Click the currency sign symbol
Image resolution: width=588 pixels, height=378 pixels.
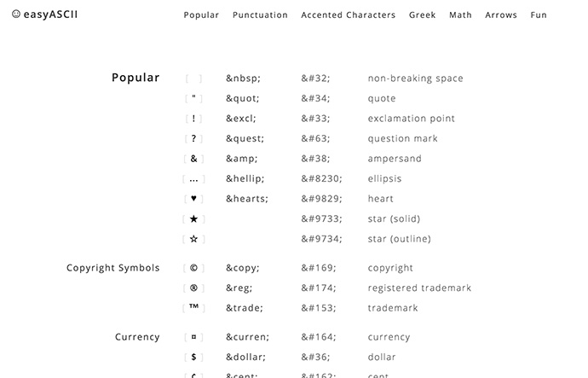(193, 337)
